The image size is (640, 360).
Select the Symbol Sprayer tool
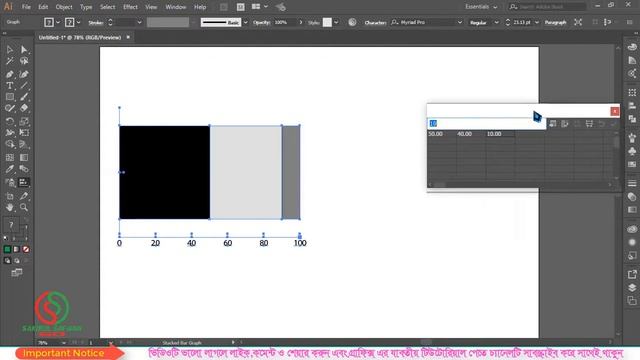click(10, 182)
